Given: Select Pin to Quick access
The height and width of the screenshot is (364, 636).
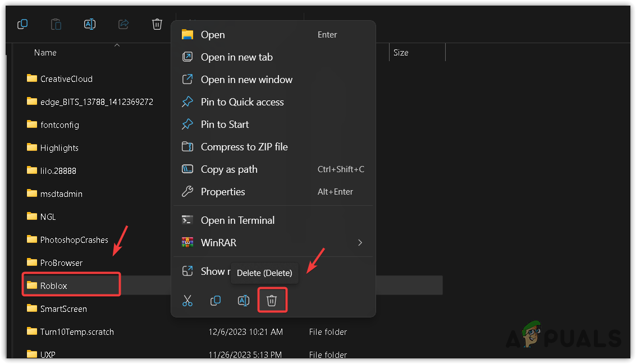Looking at the screenshot, I should point(242,102).
